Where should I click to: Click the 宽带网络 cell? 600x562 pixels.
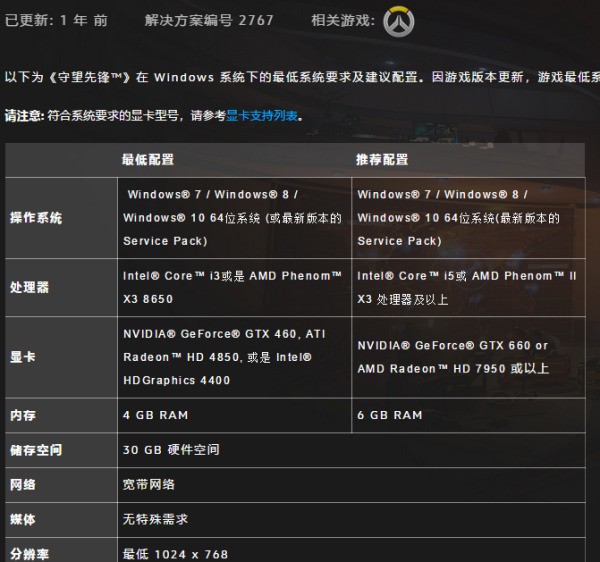(x=351, y=485)
